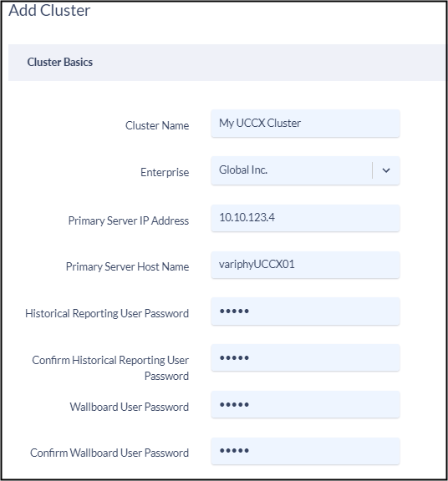
Task: Click the variphyUCCX01 host name field
Action: click(x=305, y=265)
